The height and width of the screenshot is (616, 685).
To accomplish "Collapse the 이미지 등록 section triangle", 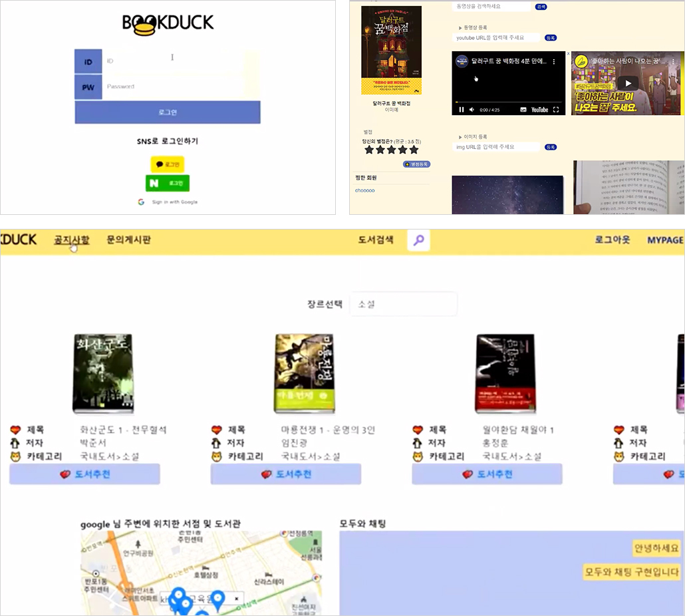I will point(460,137).
